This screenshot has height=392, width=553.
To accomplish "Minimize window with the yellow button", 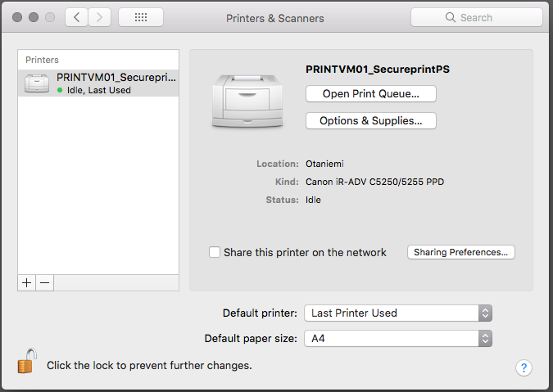I will [34, 17].
